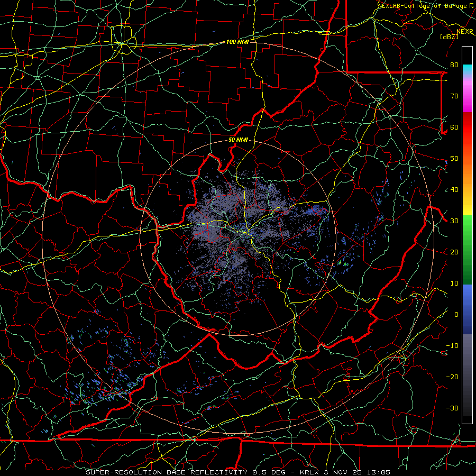
Task: Click the -10 value on the dBZ scale
Action: (452, 346)
